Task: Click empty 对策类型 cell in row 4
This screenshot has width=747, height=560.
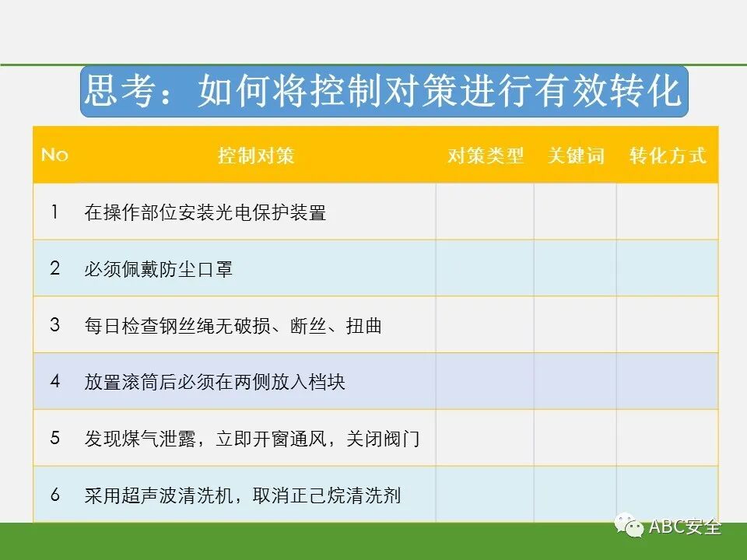Action: 485,381
